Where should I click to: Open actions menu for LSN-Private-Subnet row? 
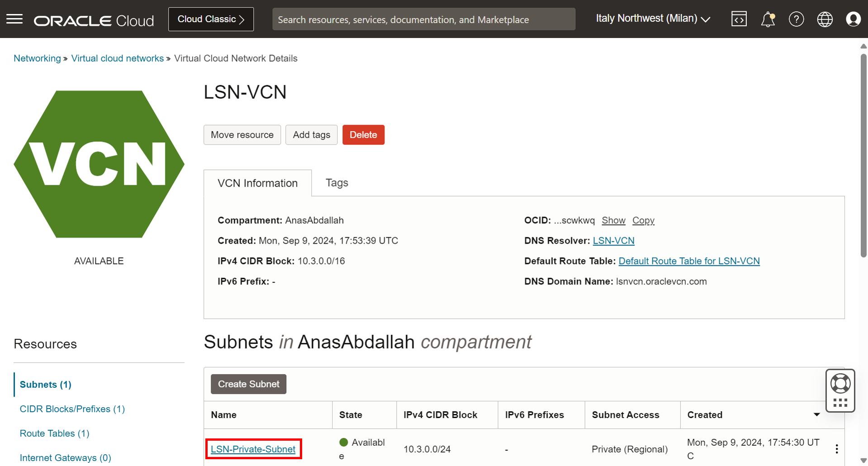pyautogui.click(x=837, y=449)
